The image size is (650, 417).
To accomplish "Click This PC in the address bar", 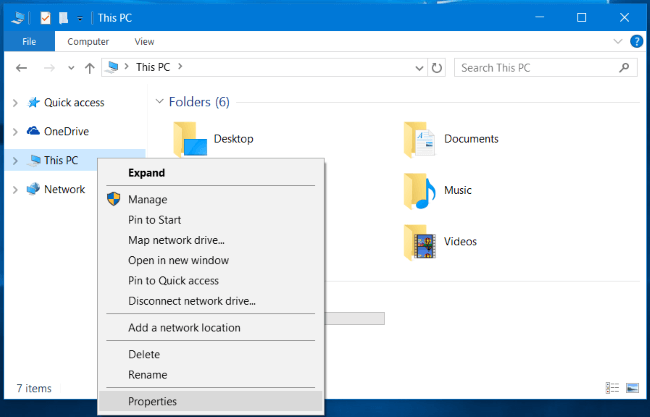I will click(153, 67).
